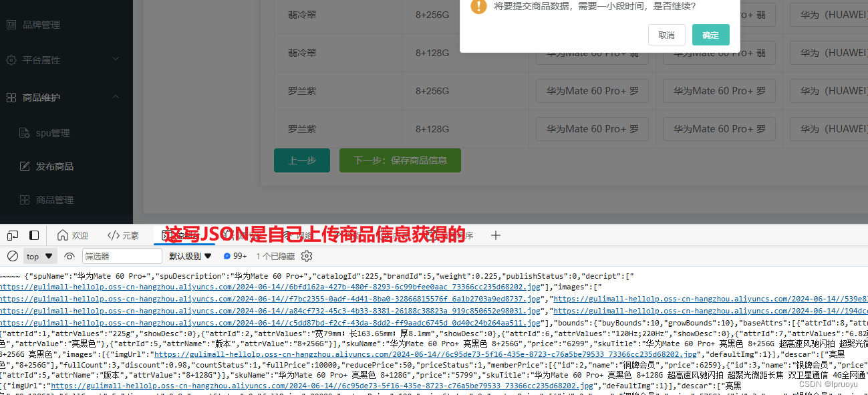This screenshot has width=868, height=395.
Task: Click the 品牌管理 menu icon in sidebar
Action: tap(11, 25)
